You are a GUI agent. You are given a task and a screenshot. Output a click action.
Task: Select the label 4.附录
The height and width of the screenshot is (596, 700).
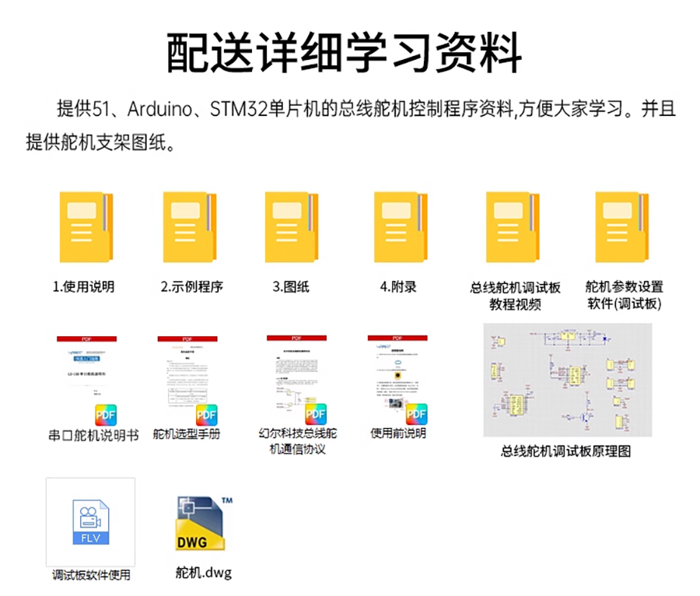coord(398,286)
